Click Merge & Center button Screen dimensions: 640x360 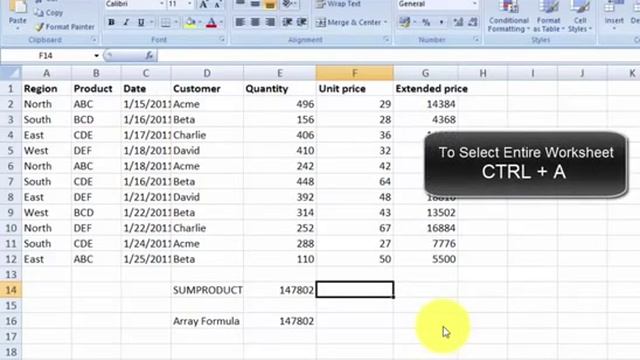(x=348, y=22)
